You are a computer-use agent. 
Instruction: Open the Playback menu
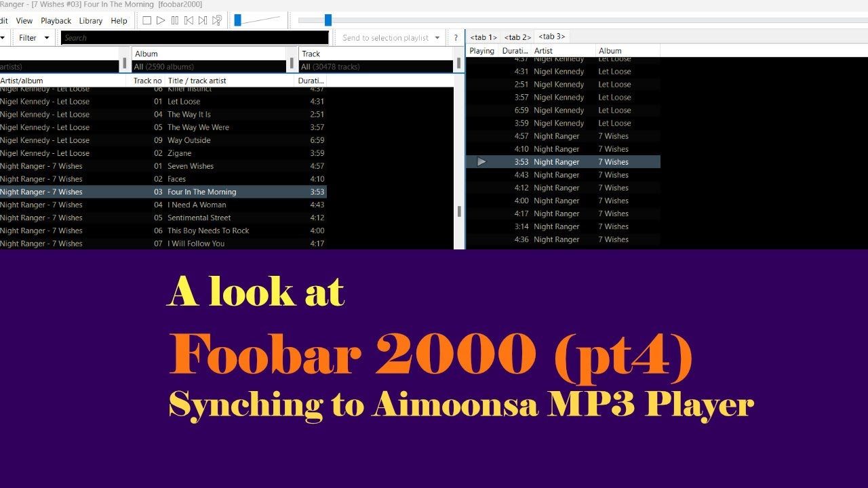point(56,21)
